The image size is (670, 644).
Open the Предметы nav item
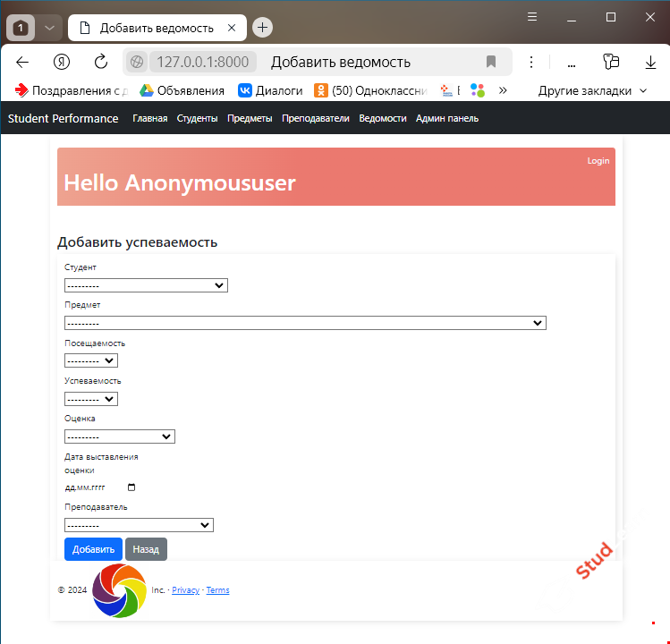(250, 118)
